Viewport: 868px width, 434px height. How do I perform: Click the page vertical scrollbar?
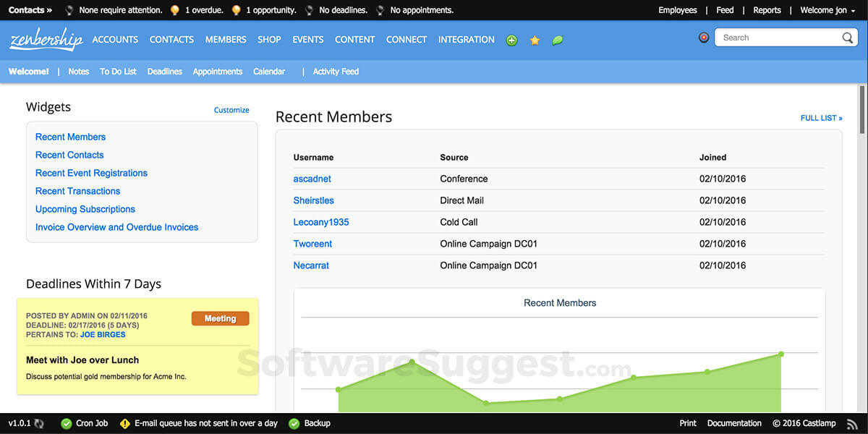coord(861,109)
